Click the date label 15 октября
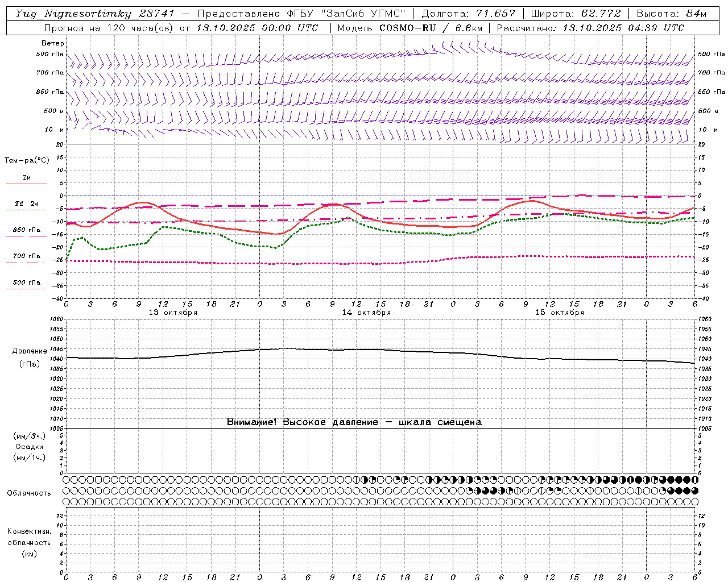 click(560, 313)
